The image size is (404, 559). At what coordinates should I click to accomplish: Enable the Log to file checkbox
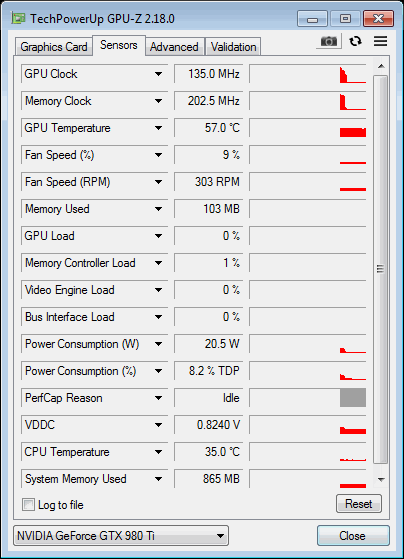29,505
